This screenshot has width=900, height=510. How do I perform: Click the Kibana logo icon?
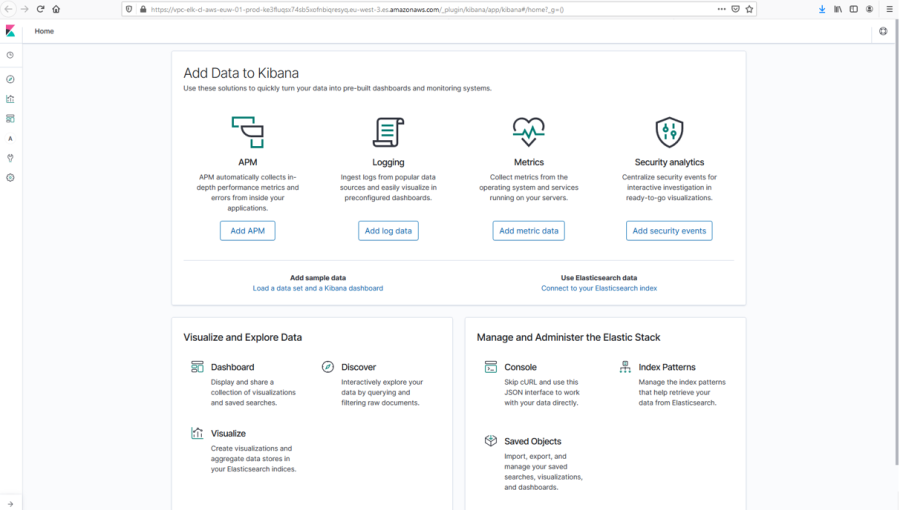(10, 31)
